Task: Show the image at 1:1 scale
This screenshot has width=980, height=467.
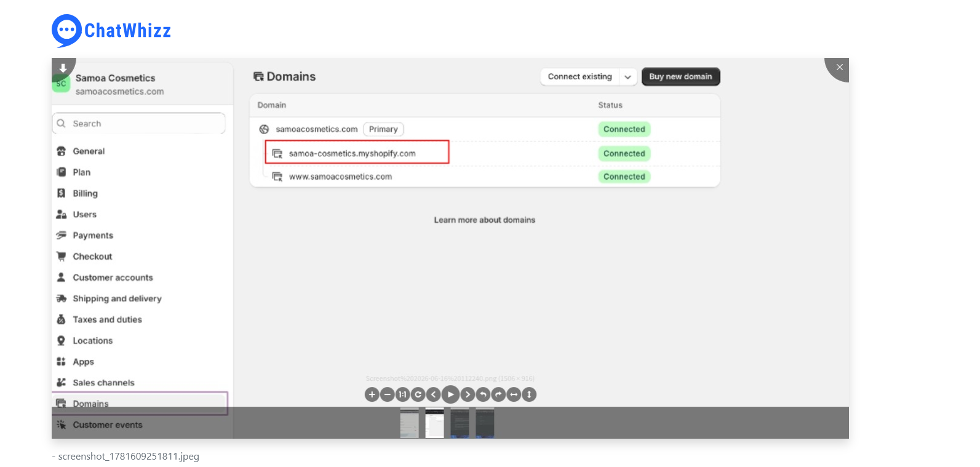Action: (x=403, y=394)
